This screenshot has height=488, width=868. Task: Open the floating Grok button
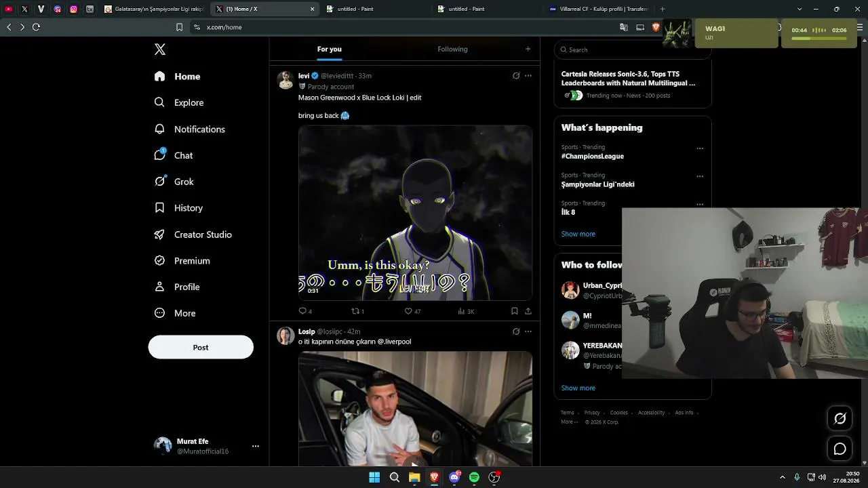point(840,418)
